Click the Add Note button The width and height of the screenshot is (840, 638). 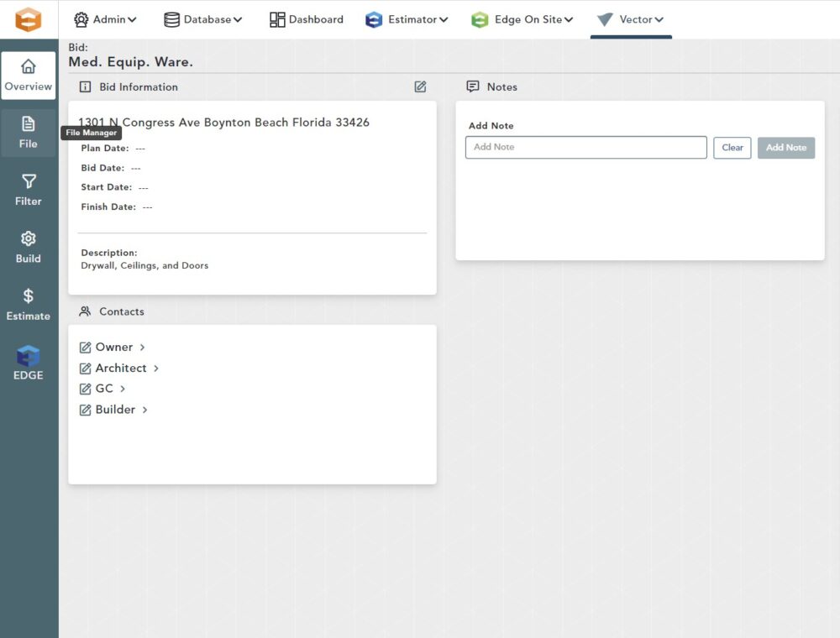[x=786, y=148]
